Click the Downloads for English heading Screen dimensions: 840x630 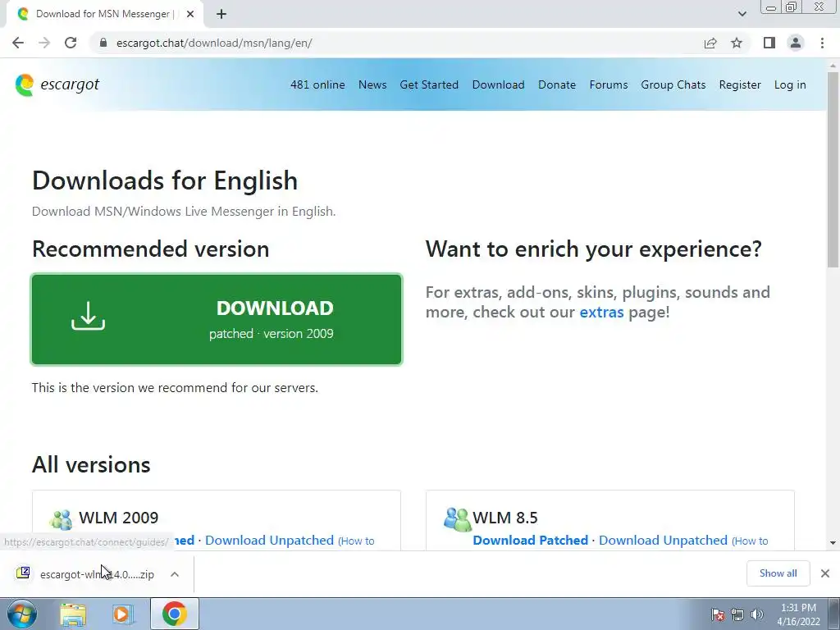[165, 180]
